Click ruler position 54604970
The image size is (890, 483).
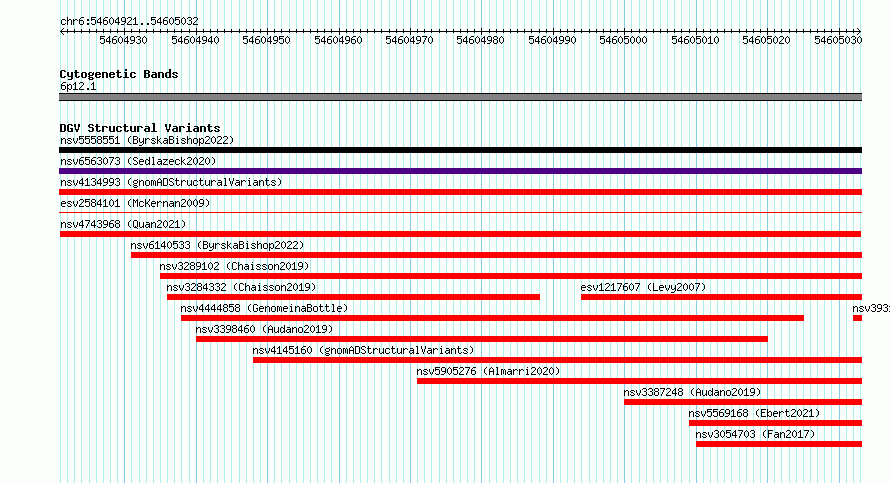[409, 40]
